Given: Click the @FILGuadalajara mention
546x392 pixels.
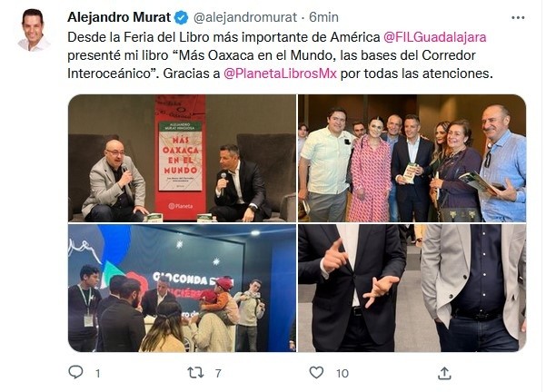Looking at the screenshot, I should coord(434,37).
